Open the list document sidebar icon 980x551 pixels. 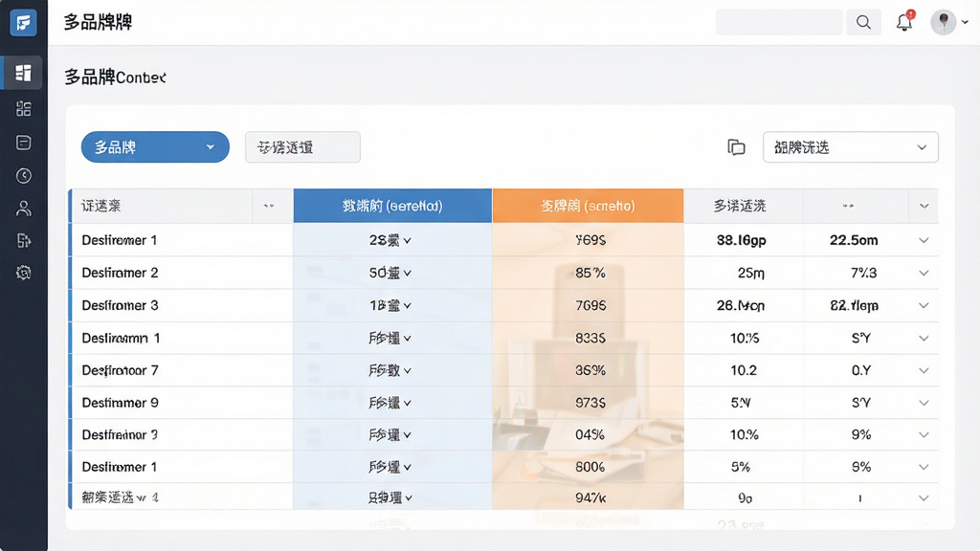click(x=24, y=143)
